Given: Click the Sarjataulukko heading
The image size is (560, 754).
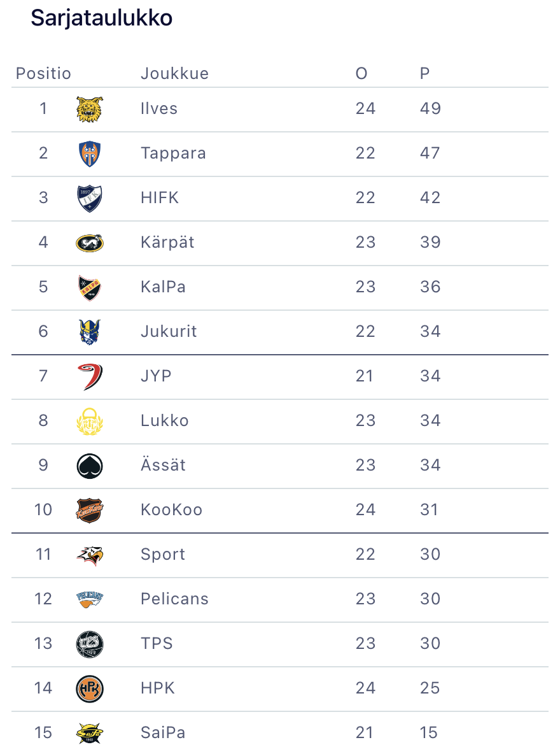Looking at the screenshot, I should (x=102, y=18).
